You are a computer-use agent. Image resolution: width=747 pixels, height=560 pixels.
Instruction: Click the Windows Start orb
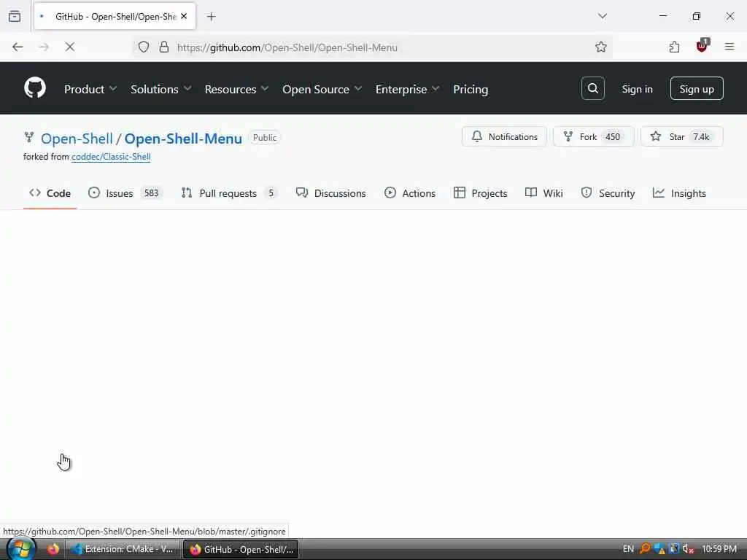point(20,549)
